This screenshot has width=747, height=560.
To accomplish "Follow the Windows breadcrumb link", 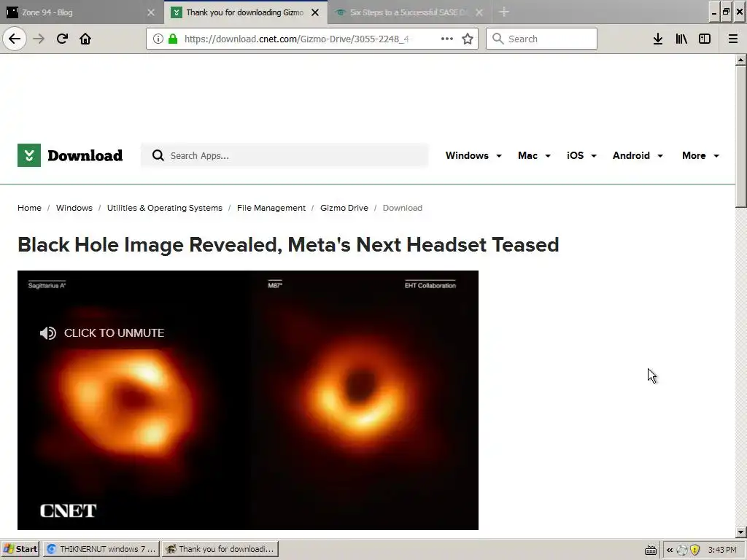I will coord(74,208).
